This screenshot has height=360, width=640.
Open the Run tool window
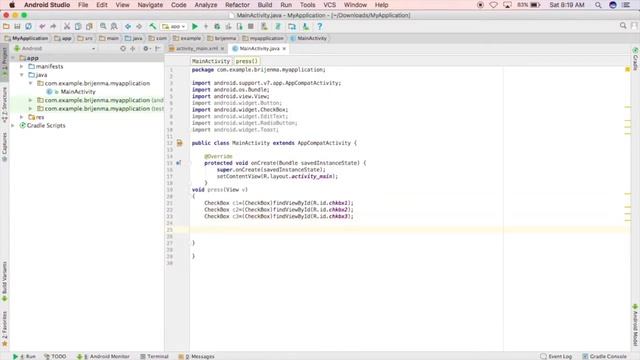tap(24, 356)
